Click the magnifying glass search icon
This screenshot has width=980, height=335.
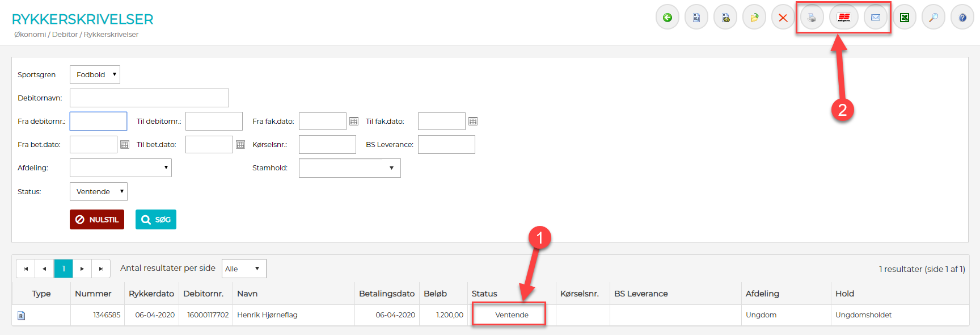(933, 18)
